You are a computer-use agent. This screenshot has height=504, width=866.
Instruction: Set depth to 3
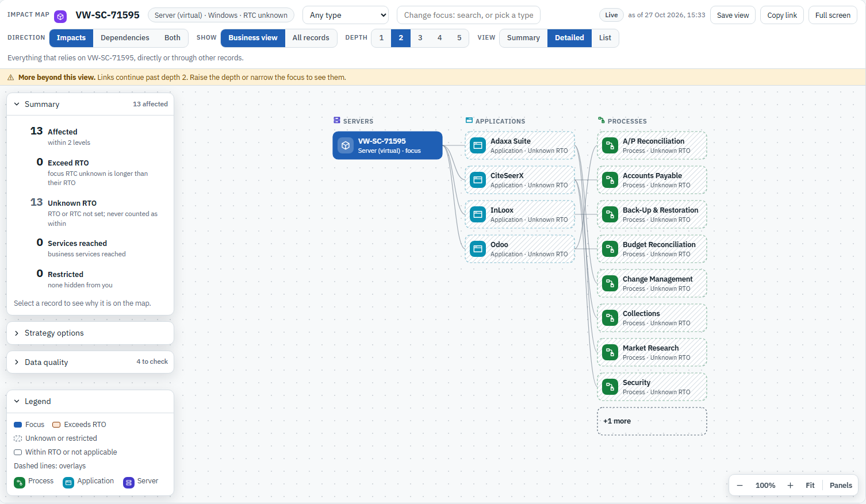(420, 38)
